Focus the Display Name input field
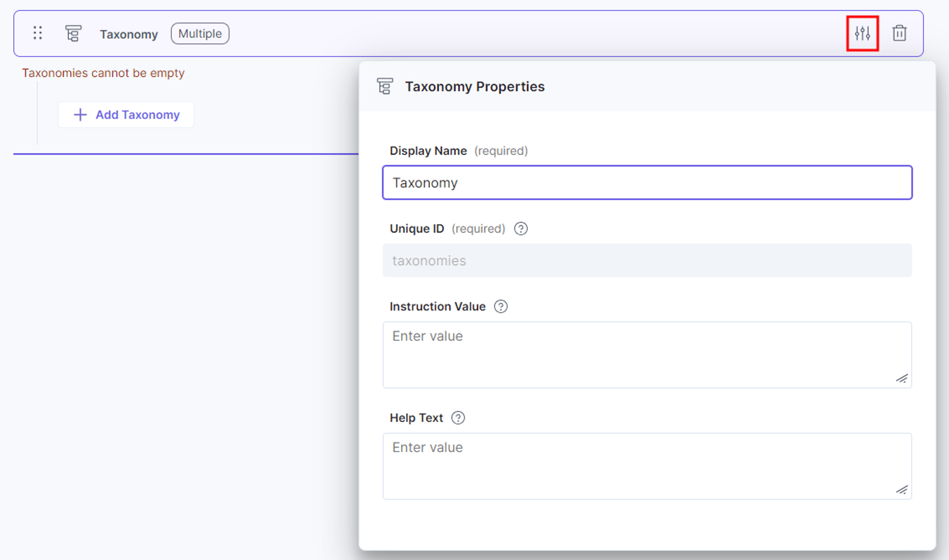Screen dimensions: 949x560 click(647, 183)
